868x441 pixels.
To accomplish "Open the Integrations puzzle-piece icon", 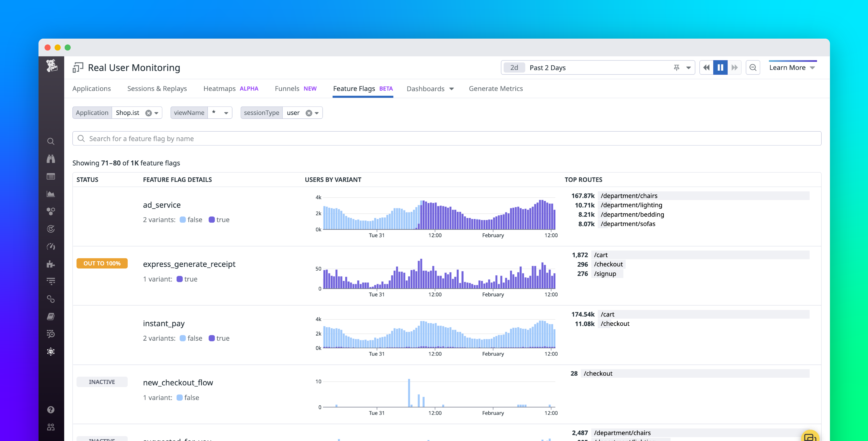I will pos(51,264).
